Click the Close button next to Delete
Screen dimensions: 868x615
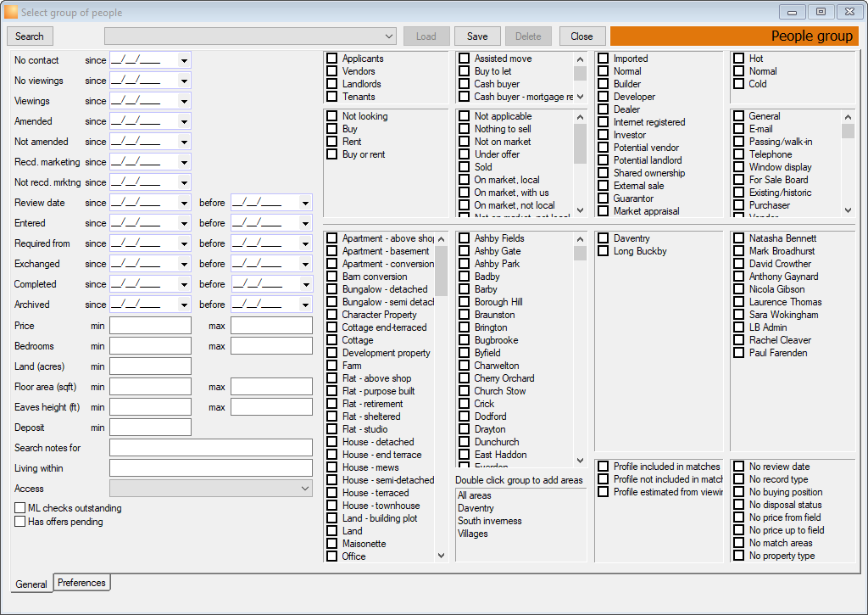[581, 36]
